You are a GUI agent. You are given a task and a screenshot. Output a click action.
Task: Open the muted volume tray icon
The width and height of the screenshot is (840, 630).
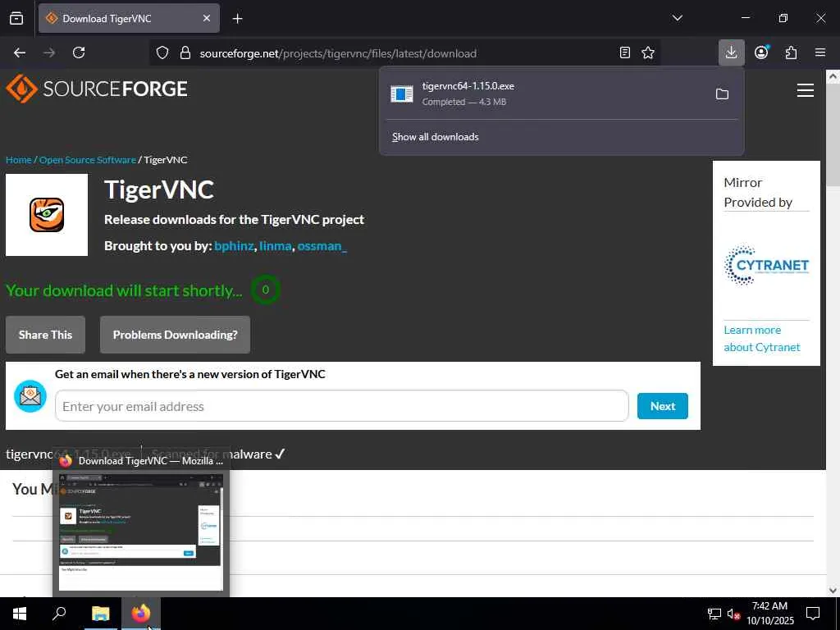tap(733, 614)
